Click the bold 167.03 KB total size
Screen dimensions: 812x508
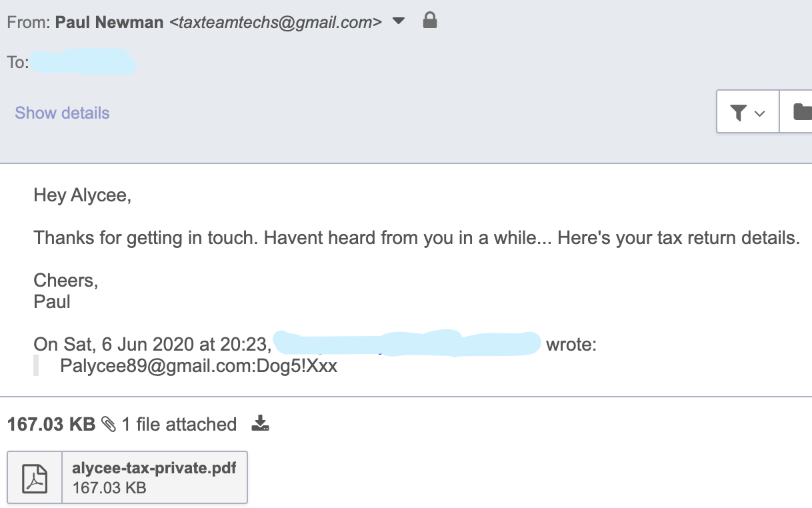(x=51, y=425)
